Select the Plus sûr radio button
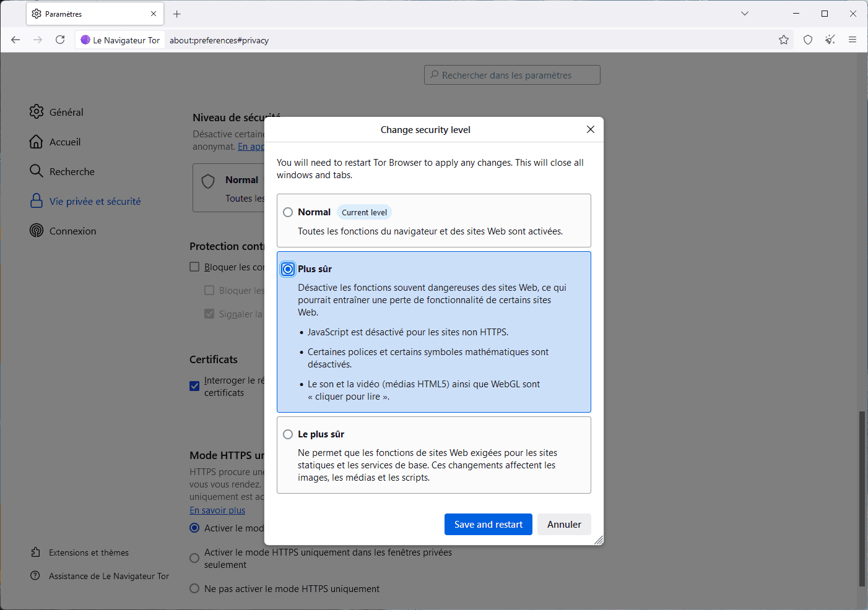This screenshot has height=610, width=868. click(288, 269)
